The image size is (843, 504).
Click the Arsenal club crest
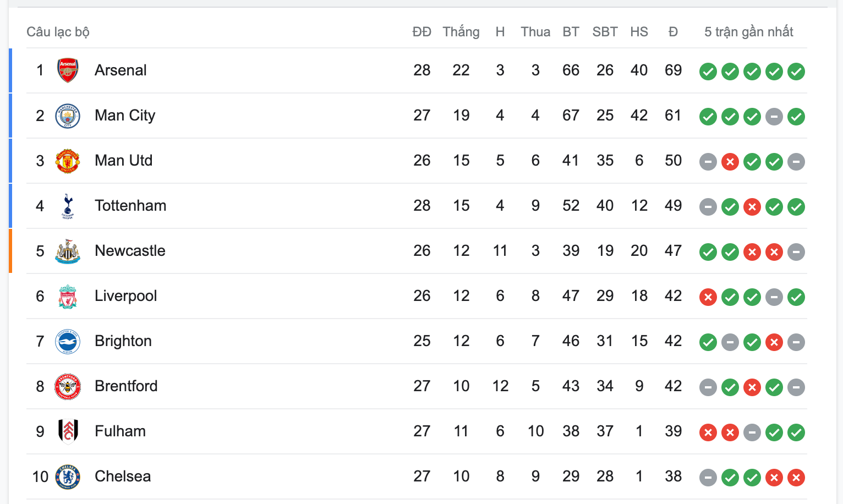pyautogui.click(x=68, y=70)
